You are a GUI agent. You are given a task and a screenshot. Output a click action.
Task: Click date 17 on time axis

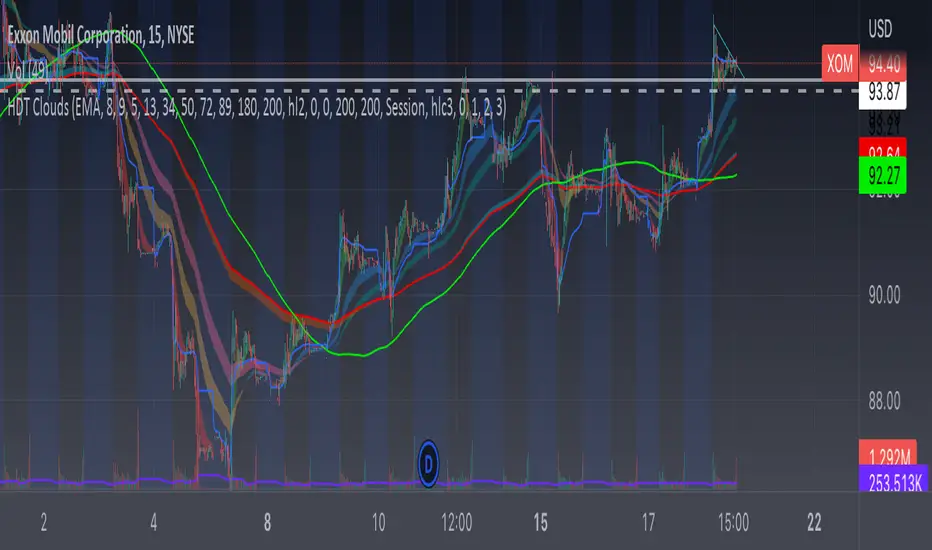(x=648, y=523)
